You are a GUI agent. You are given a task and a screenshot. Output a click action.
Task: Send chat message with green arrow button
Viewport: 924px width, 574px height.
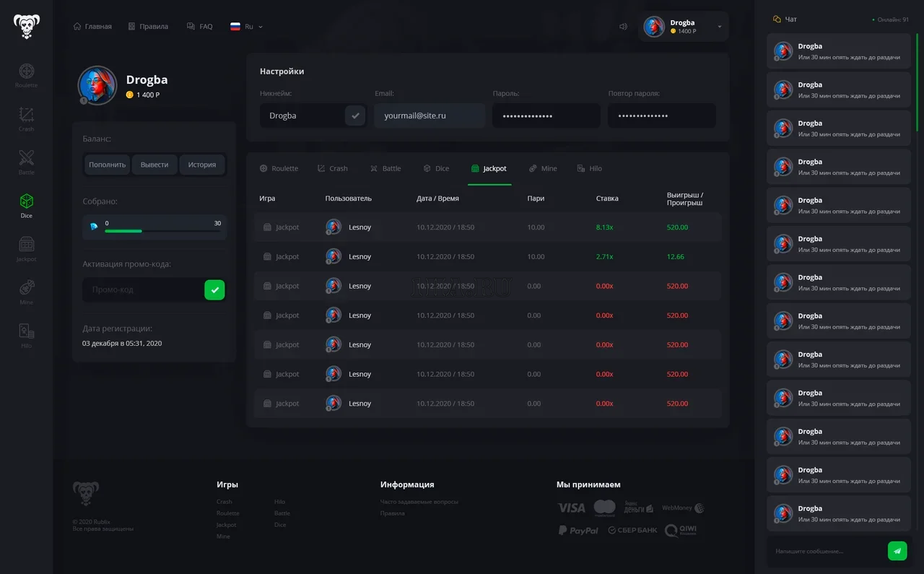[897, 551]
